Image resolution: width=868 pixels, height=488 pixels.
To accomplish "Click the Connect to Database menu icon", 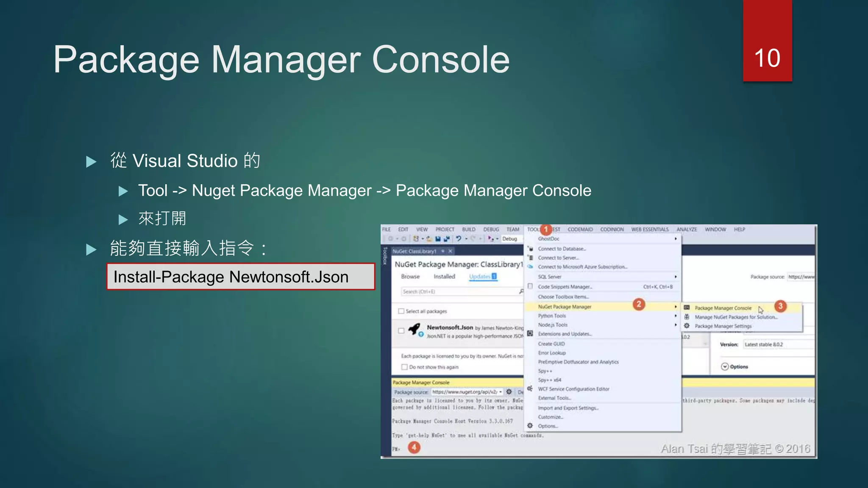I will (x=530, y=249).
